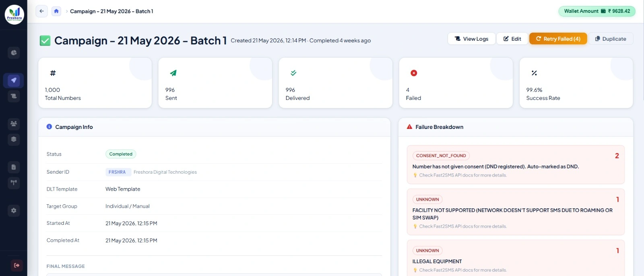Click the Freshora logo in sidebar
Screen dimensions: 644x276
click(x=14, y=15)
